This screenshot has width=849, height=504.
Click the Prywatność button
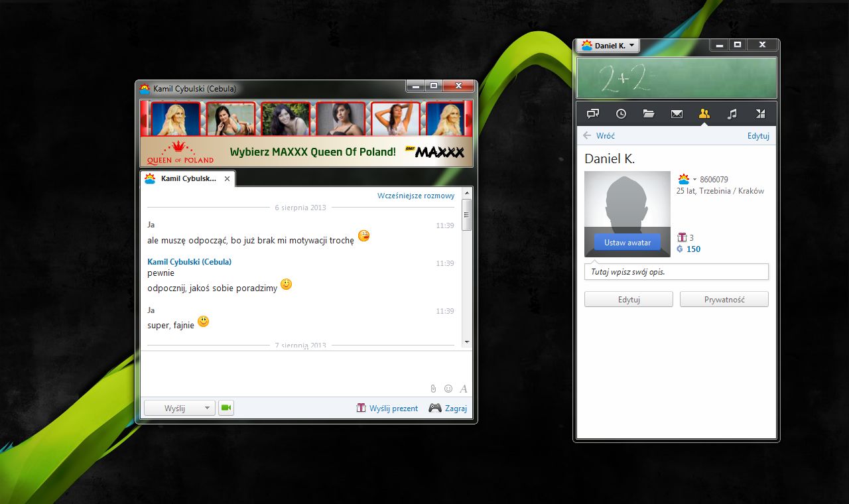(724, 299)
